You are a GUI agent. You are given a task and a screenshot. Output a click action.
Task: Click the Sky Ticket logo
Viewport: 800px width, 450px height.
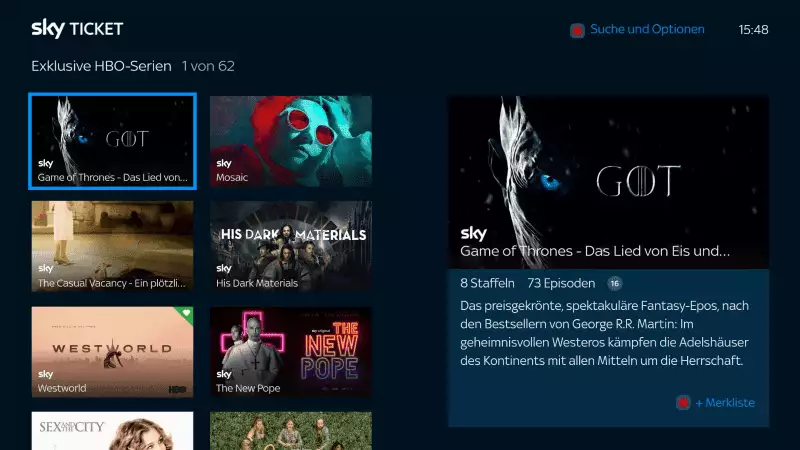click(x=77, y=29)
